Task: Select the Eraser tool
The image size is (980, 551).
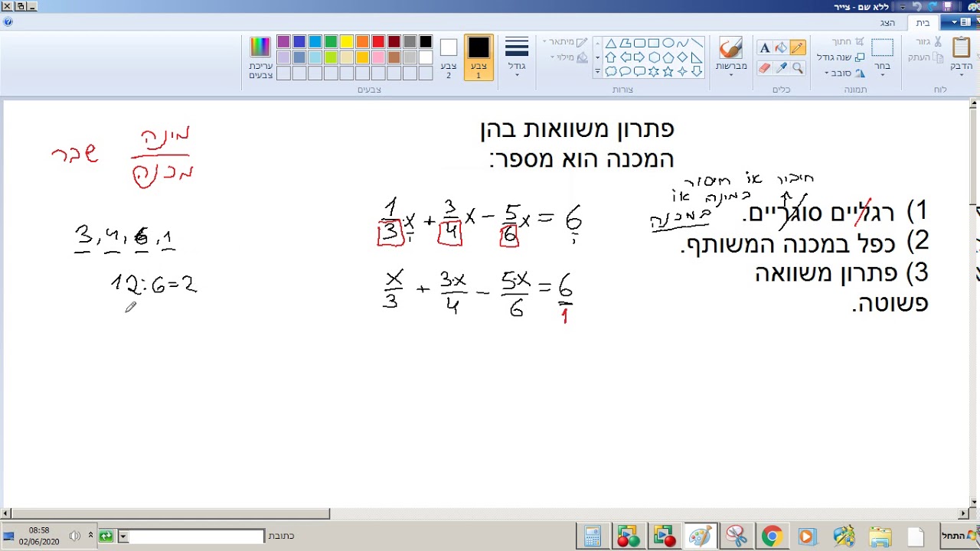Action: [x=764, y=68]
